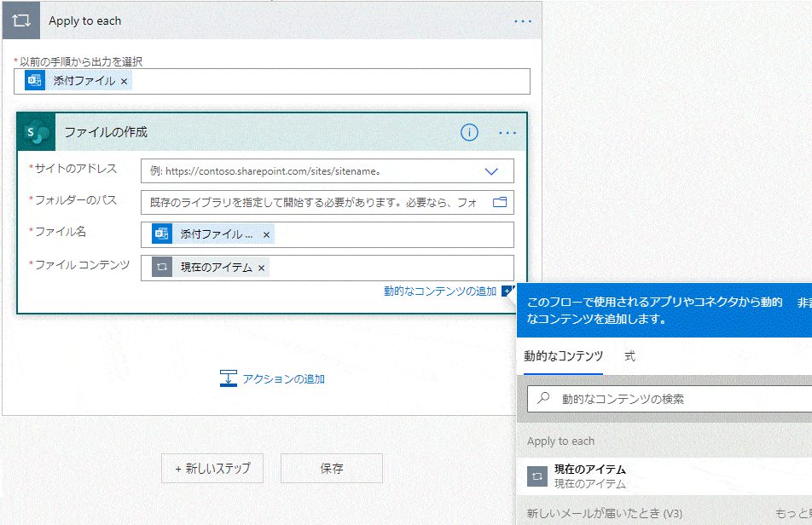The image size is (812, 525).
Task: Click the search magnifier in dynamic content
Action: click(542, 398)
